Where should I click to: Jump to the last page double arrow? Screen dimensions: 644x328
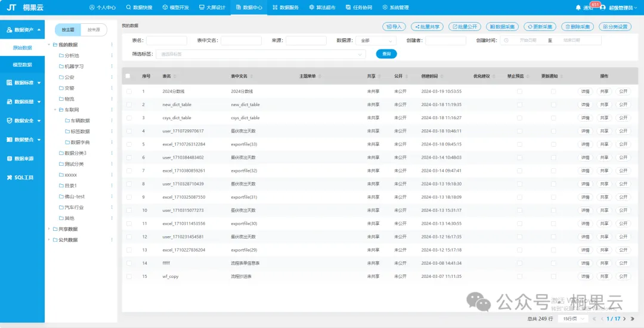(633, 318)
